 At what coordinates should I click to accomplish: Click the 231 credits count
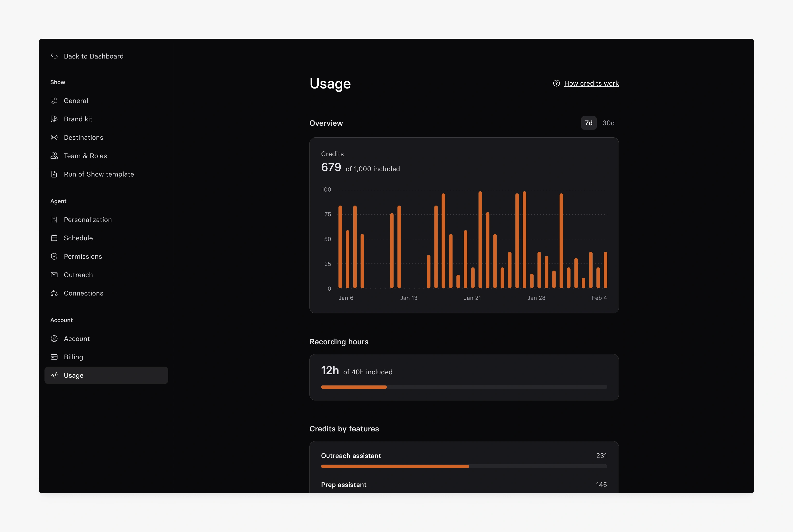(x=601, y=456)
